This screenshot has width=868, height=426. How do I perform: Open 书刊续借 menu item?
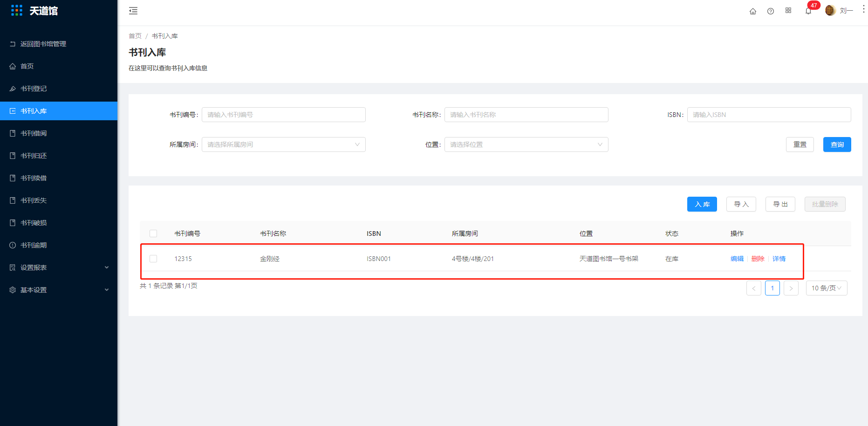click(59, 178)
